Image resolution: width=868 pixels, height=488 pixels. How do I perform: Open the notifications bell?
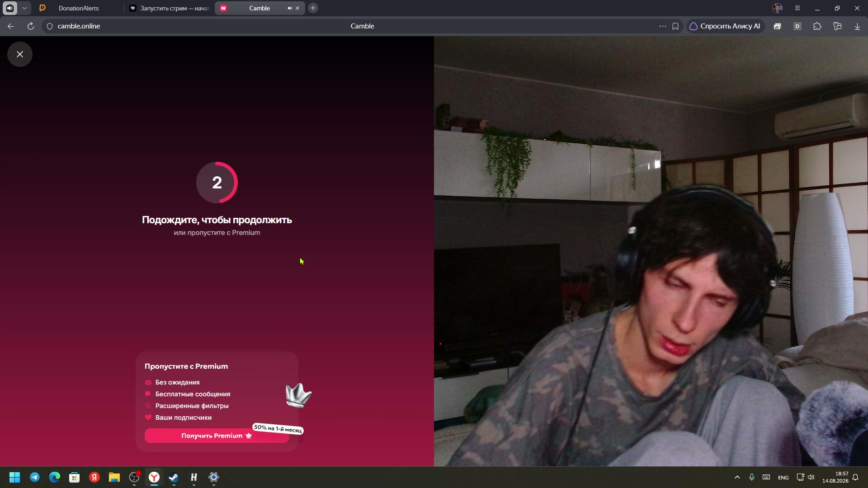point(855,477)
